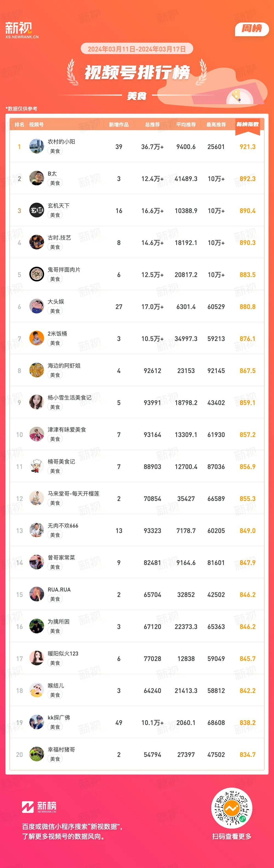Click the 楠哥美食记 chef avatar
The image size is (274, 868).
36,467
